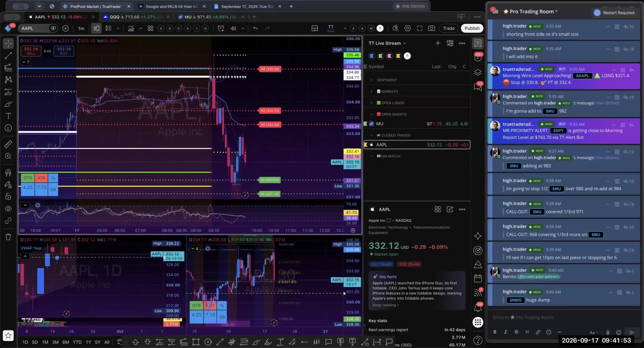Open chart settings gear icon
The width and height of the screenshot is (644, 348).
click(x=408, y=28)
